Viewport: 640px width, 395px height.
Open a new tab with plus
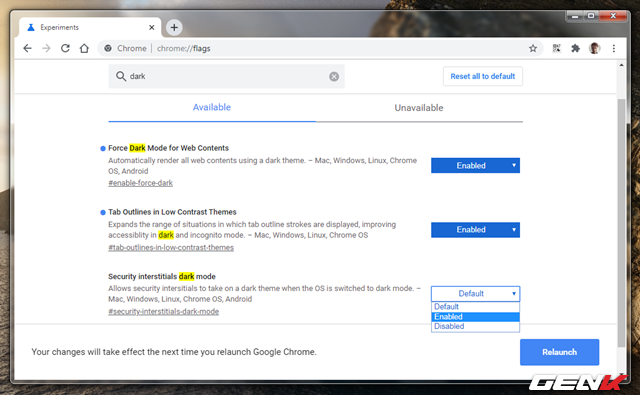click(x=174, y=27)
